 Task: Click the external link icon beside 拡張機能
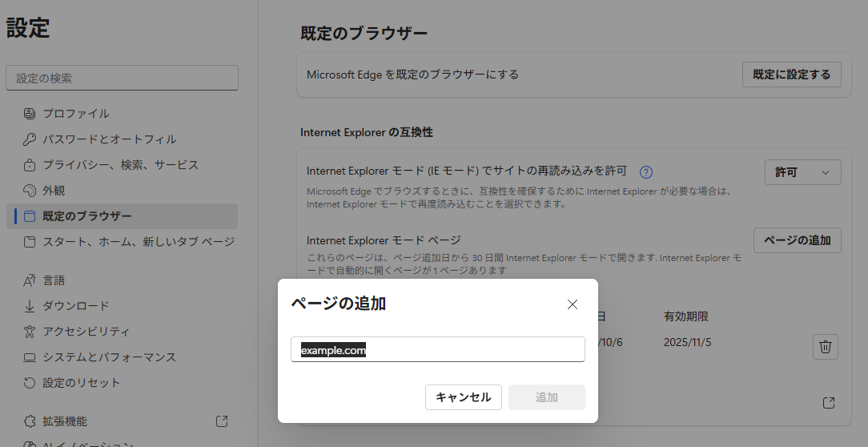[x=222, y=421]
